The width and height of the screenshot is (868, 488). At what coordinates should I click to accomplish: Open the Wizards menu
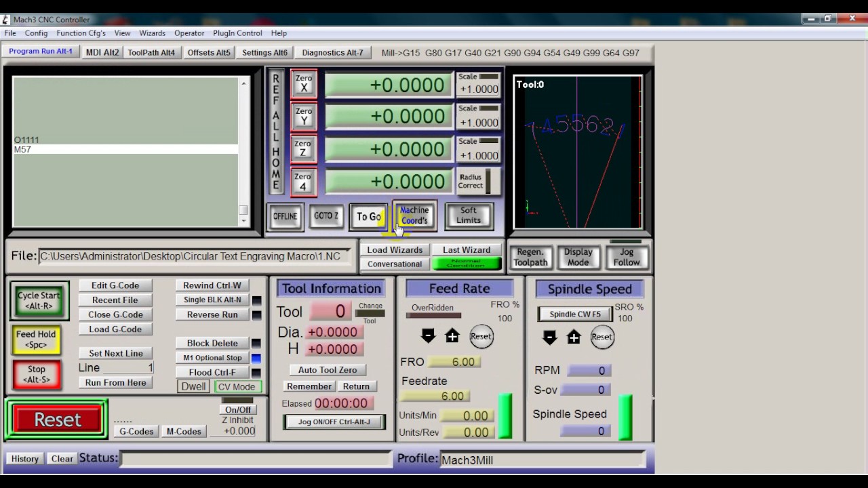(x=152, y=33)
